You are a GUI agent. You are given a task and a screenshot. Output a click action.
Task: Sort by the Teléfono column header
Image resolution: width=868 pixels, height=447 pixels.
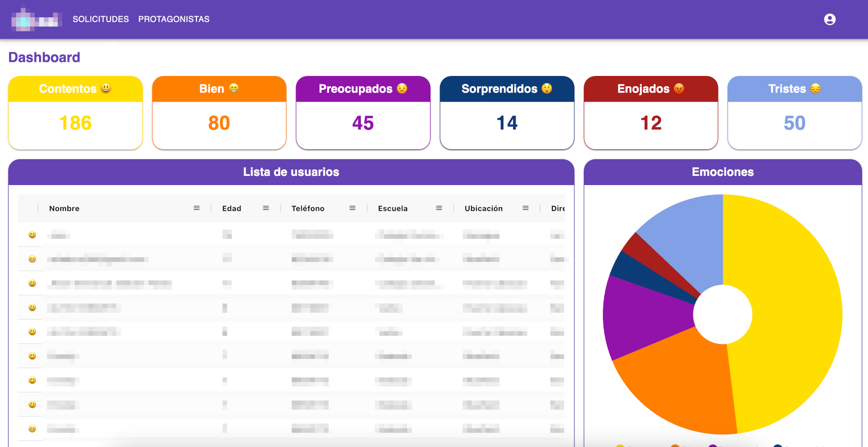pos(308,209)
